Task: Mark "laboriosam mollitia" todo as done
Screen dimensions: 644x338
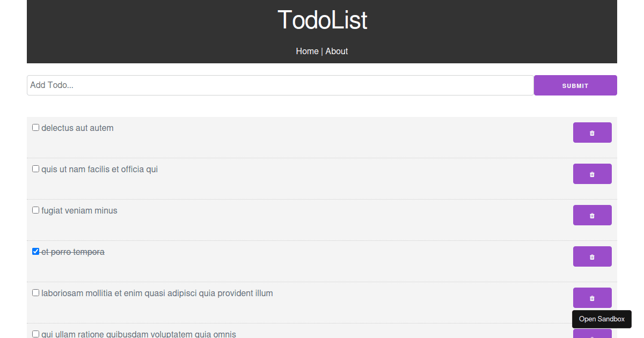Action: [x=35, y=292]
